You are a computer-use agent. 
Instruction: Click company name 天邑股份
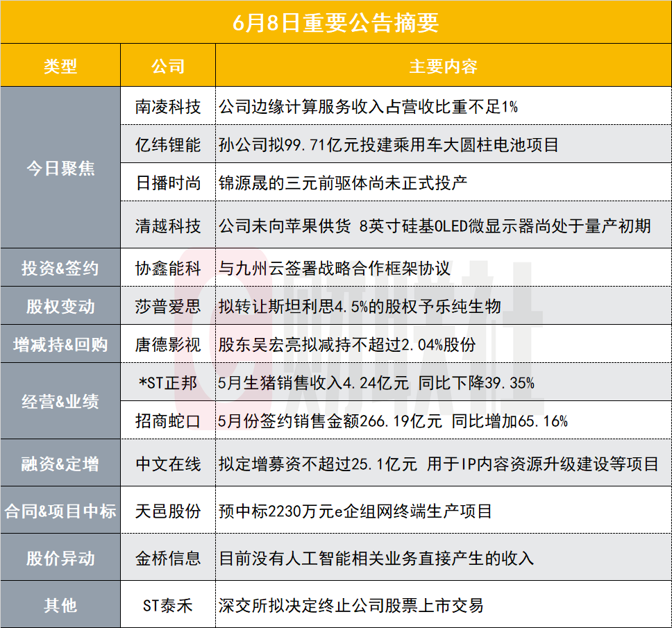(168, 510)
